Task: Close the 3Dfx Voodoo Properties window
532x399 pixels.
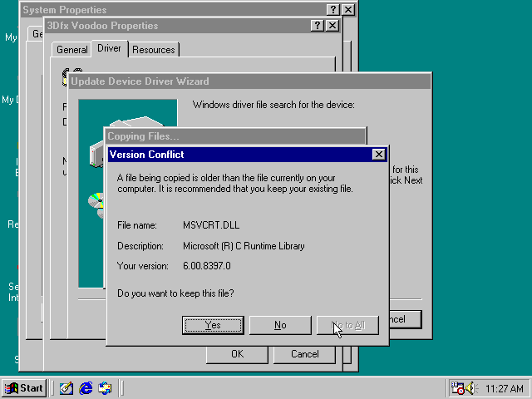Action: (332, 26)
